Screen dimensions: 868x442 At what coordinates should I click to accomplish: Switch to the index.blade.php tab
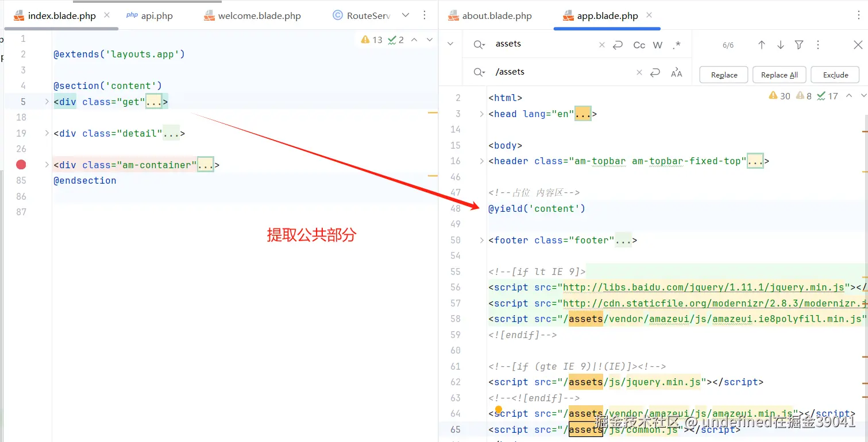tap(62, 15)
